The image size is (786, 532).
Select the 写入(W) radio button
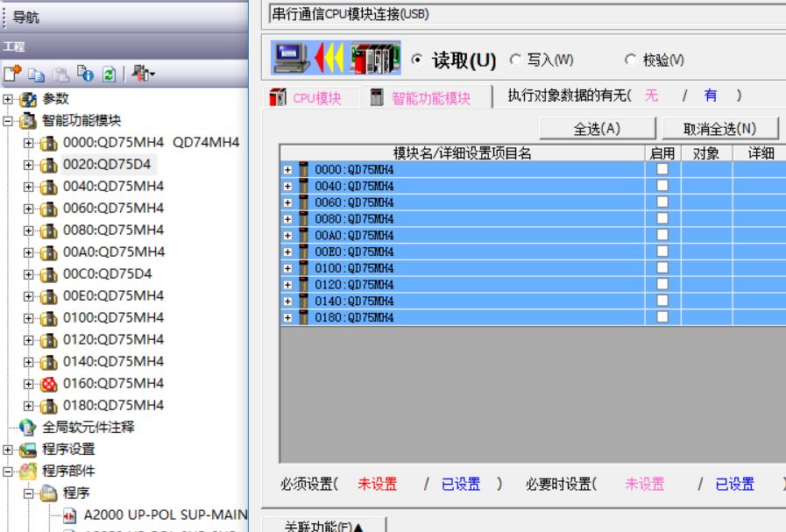tap(515, 60)
